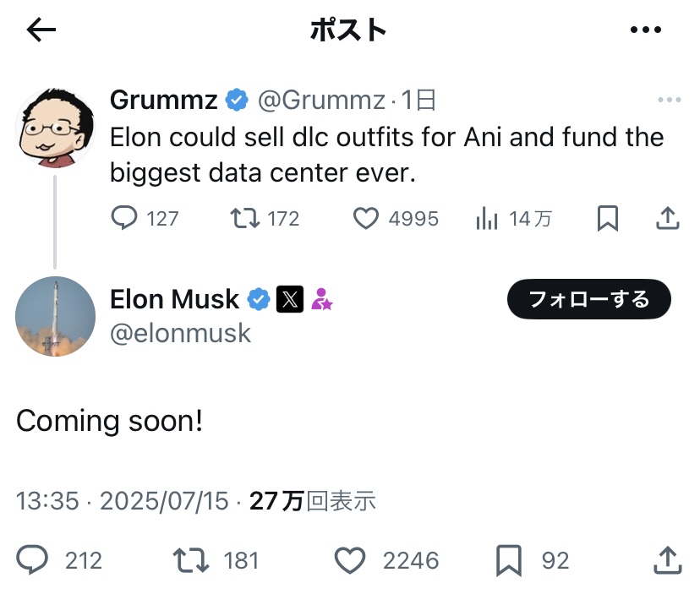Open more options on Grummz's post
This screenshot has width=700, height=605.
[x=669, y=101]
